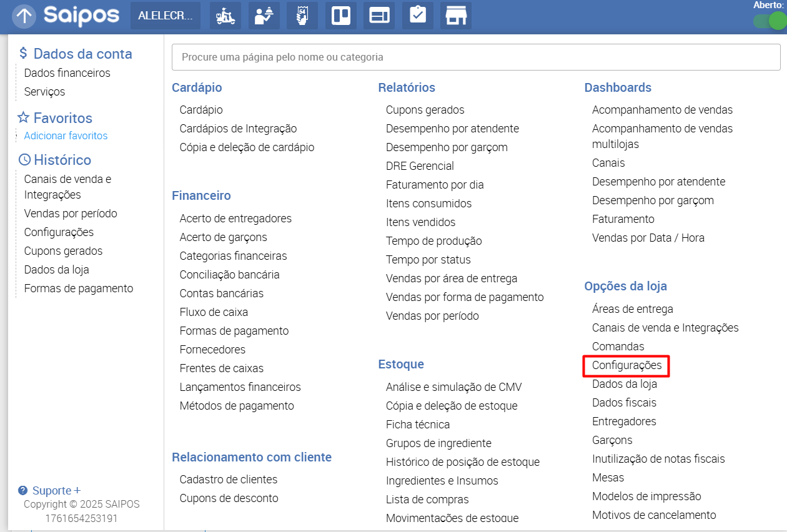
Task: Open Cupons gerados from Histórico
Action: click(x=63, y=251)
